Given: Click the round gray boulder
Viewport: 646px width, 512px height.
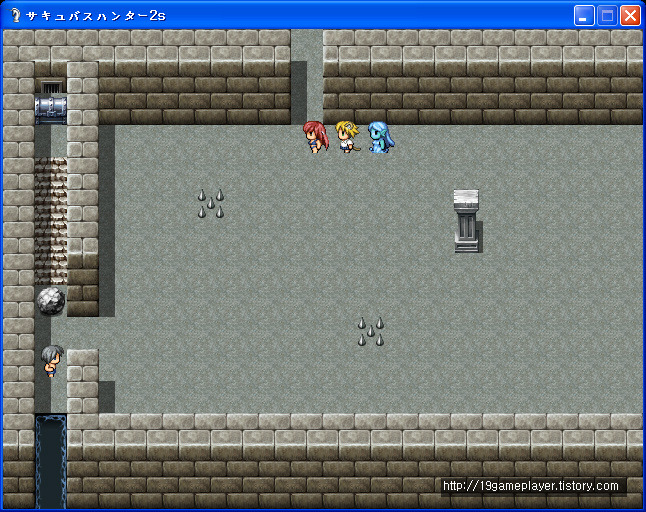Looking at the screenshot, I should point(51,301).
